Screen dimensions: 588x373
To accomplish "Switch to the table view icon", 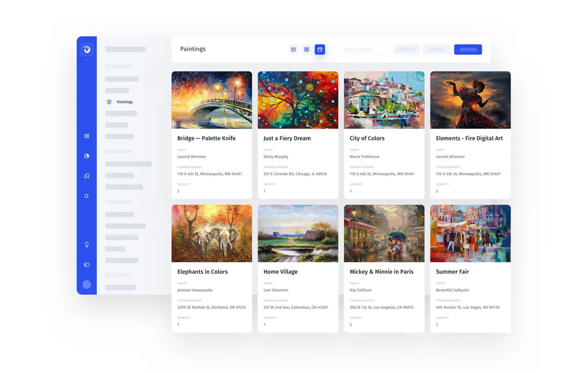I will pyautogui.click(x=293, y=50).
